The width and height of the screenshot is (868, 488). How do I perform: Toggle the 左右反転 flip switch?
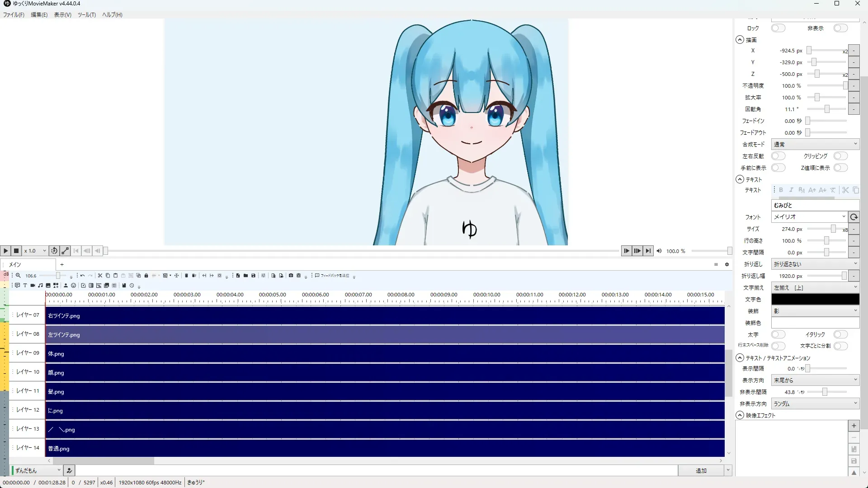778,156
